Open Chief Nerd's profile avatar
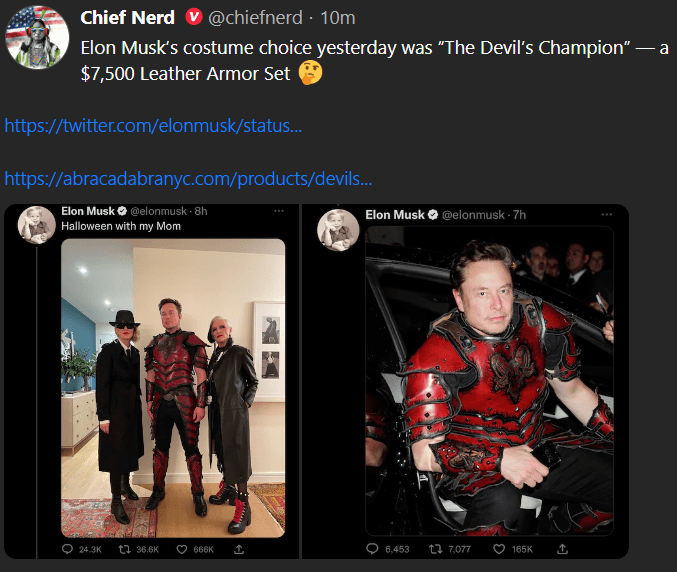677x572 pixels. click(x=36, y=38)
